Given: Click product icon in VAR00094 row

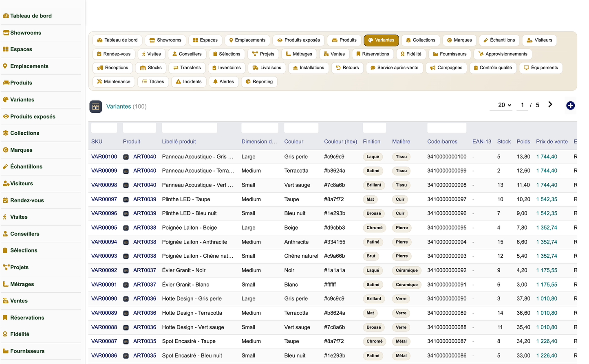Looking at the screenshot, I should click(126, 242).
